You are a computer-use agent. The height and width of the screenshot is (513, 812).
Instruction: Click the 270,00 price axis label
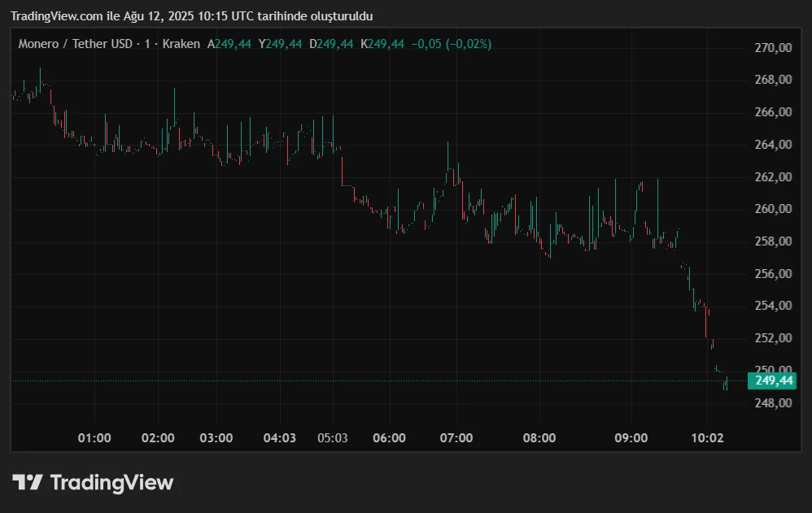pyautogui.click(x=773, y=48)
